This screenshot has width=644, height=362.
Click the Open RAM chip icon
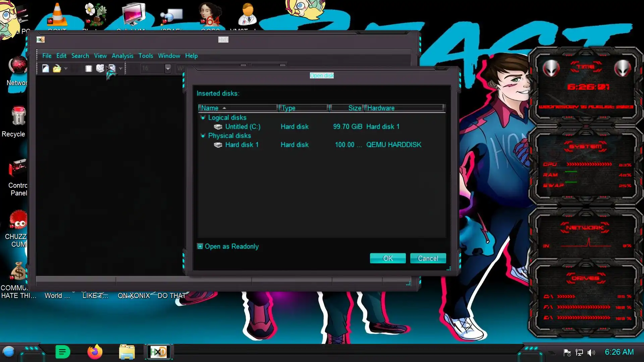tap(89, 68)
